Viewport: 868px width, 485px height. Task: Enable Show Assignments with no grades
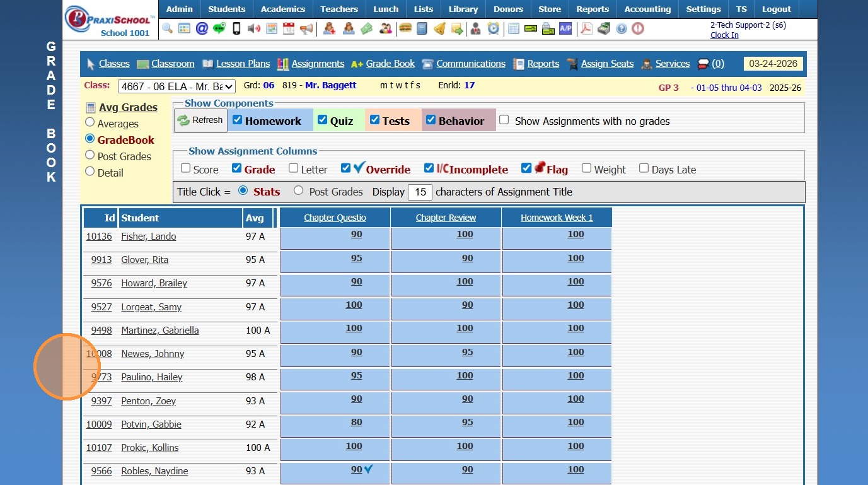(x=504, y=120)
